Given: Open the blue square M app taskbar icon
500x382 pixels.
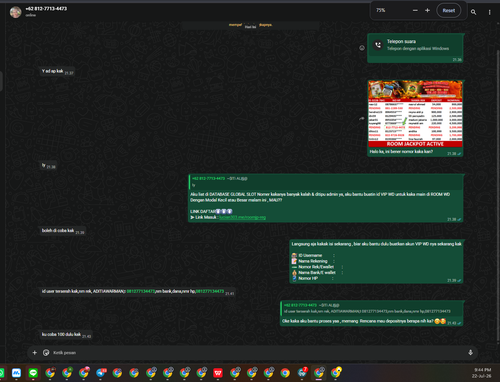Looking at the screenshot, I should tap(16, 373).
